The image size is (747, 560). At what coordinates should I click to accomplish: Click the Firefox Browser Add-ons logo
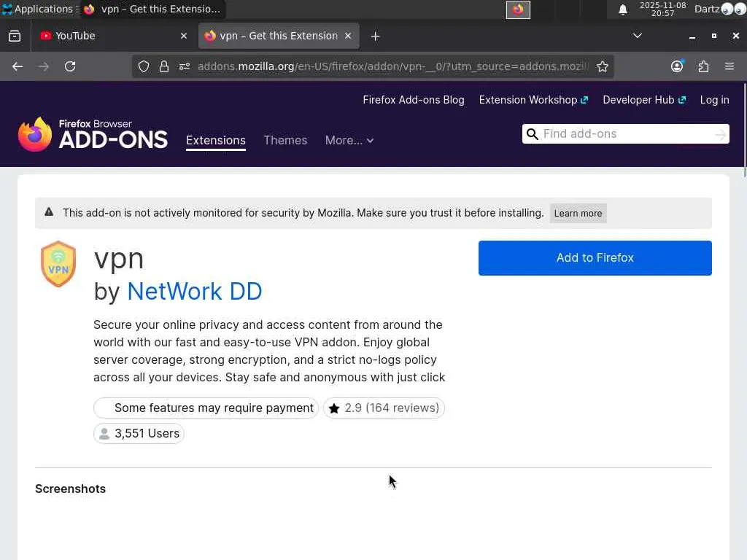click(93, 135)
